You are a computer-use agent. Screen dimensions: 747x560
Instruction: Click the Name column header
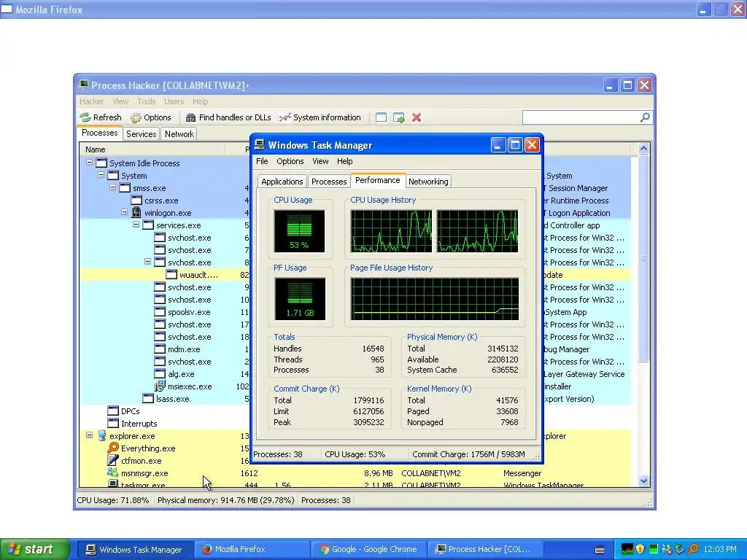point(152,149)
